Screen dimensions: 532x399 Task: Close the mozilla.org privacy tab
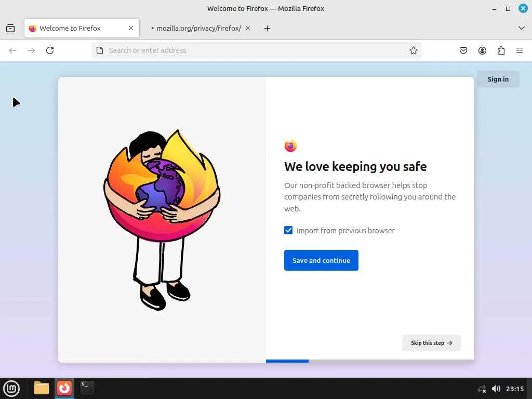(x=248, y=28)
